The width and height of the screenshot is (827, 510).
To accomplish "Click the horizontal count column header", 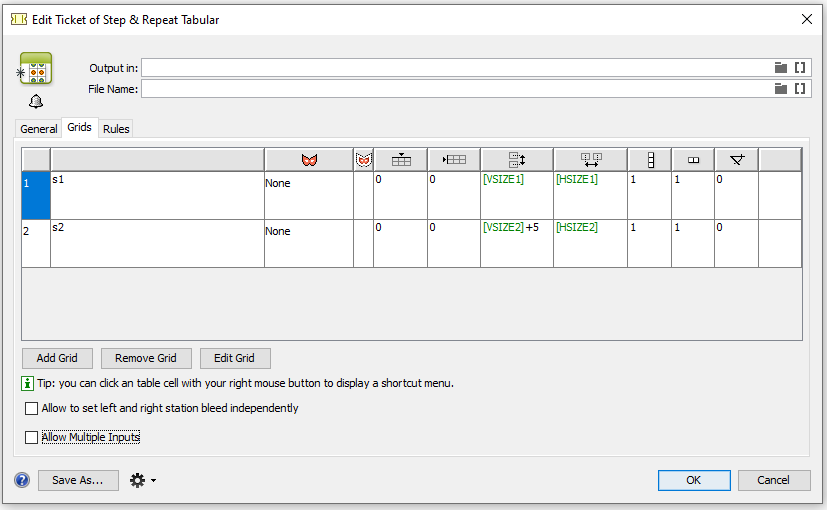I will tap(693, 160).
